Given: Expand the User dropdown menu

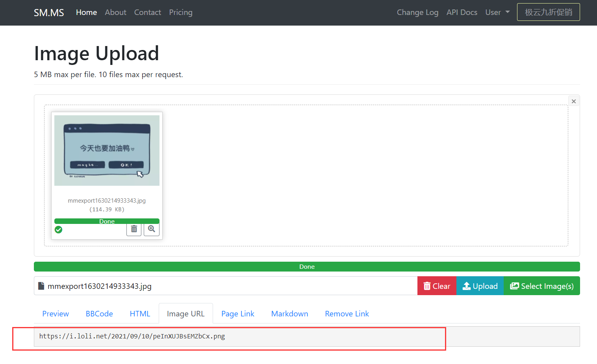Looking at the screenshot, I should click(x=497, y=12).
